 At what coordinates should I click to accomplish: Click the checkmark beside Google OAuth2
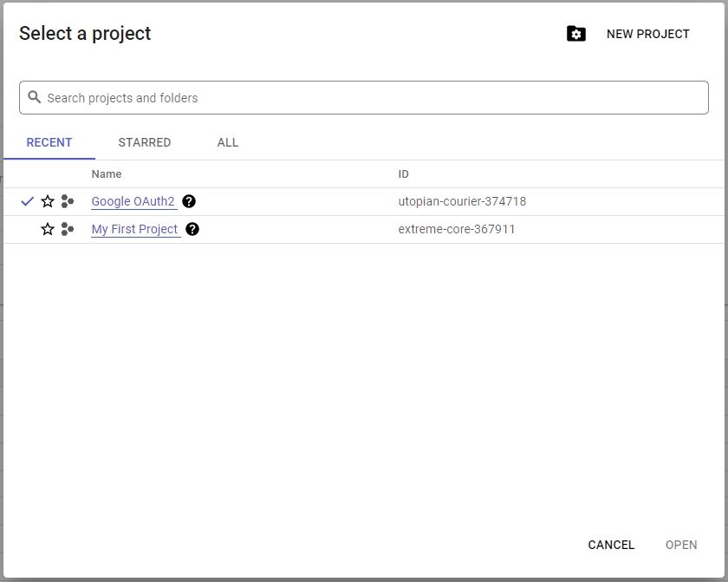click(28, 201)
